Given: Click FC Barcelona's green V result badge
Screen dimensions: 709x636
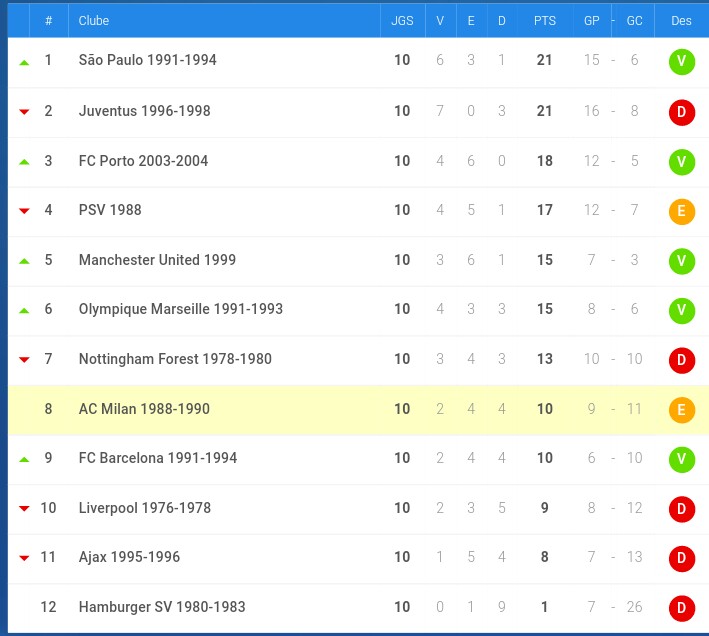Looking at the screenshot, I should 681,459.
